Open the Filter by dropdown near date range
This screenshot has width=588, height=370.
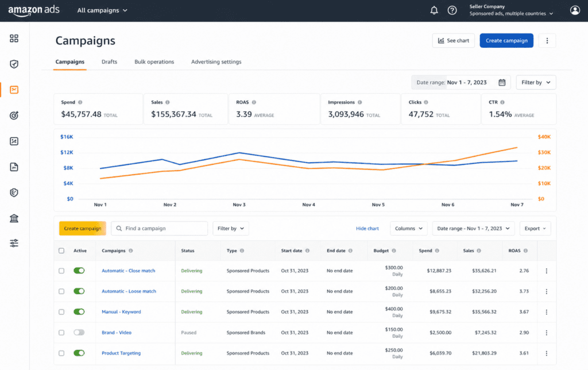pos(536,83)
